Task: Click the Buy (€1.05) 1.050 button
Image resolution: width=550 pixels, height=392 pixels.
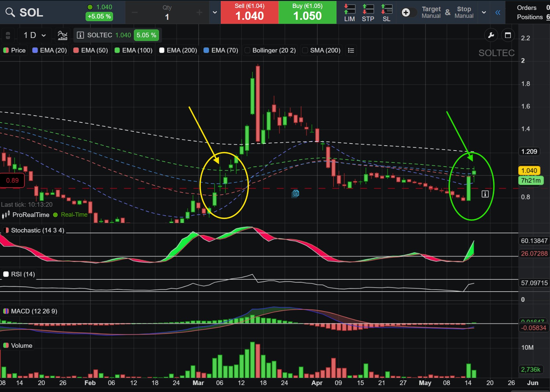Action: (x=307, y=12)
